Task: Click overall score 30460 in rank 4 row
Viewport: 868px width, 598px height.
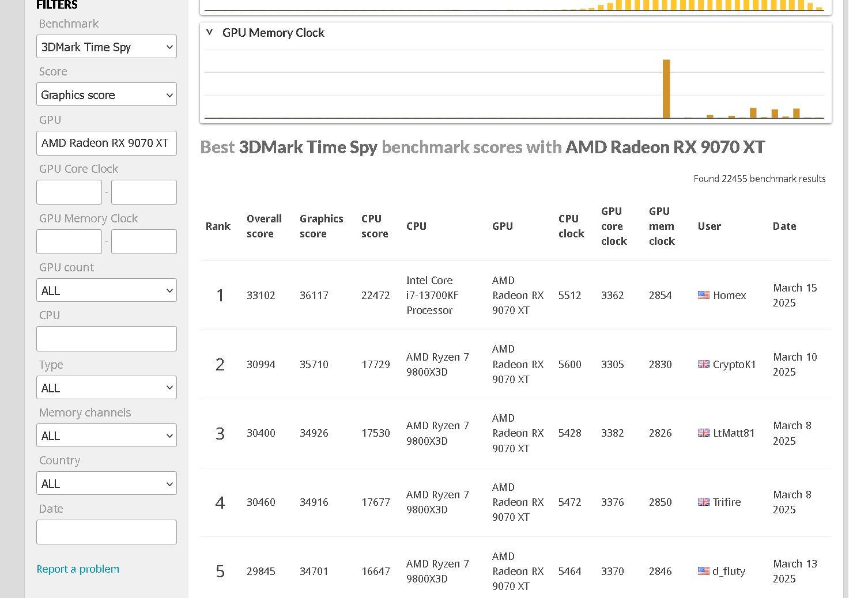Action: point(261,502)
